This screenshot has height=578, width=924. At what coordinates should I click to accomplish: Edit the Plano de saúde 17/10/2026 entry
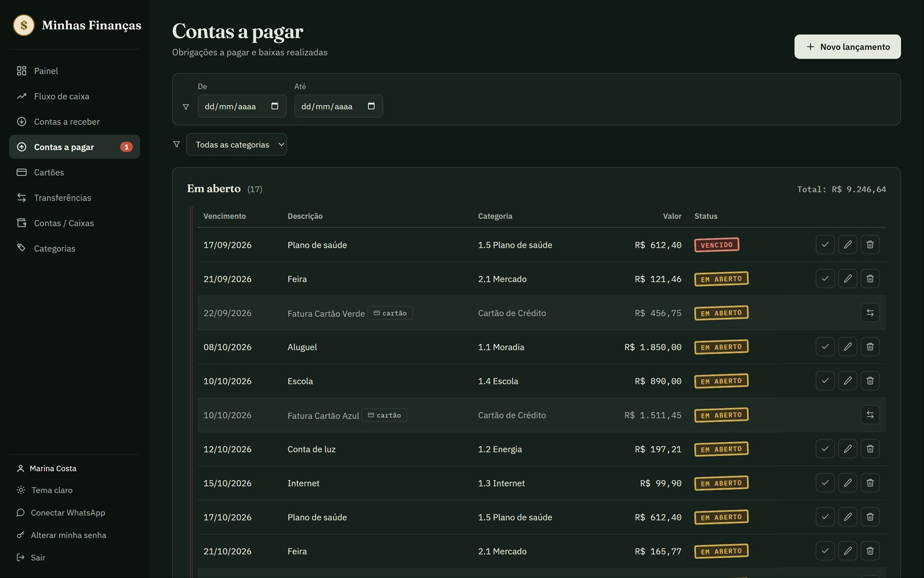click(847, 517)
